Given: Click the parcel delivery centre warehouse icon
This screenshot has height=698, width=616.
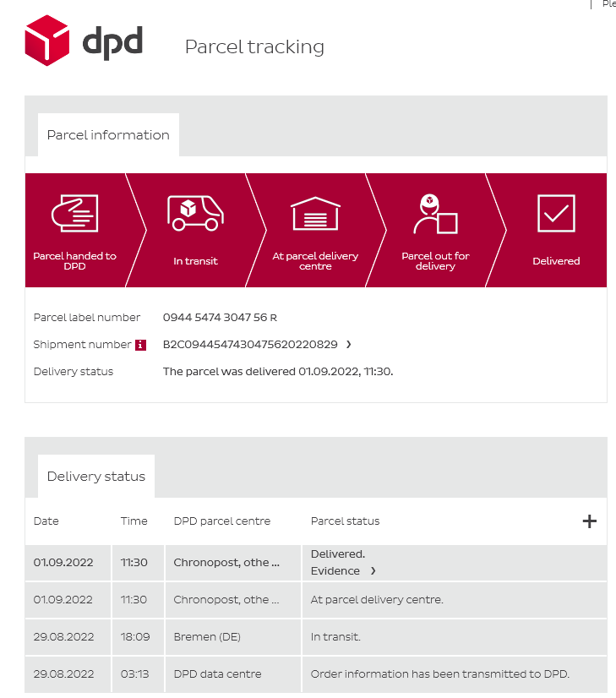Looking at the screenshot, I should [x=315, y=214].
